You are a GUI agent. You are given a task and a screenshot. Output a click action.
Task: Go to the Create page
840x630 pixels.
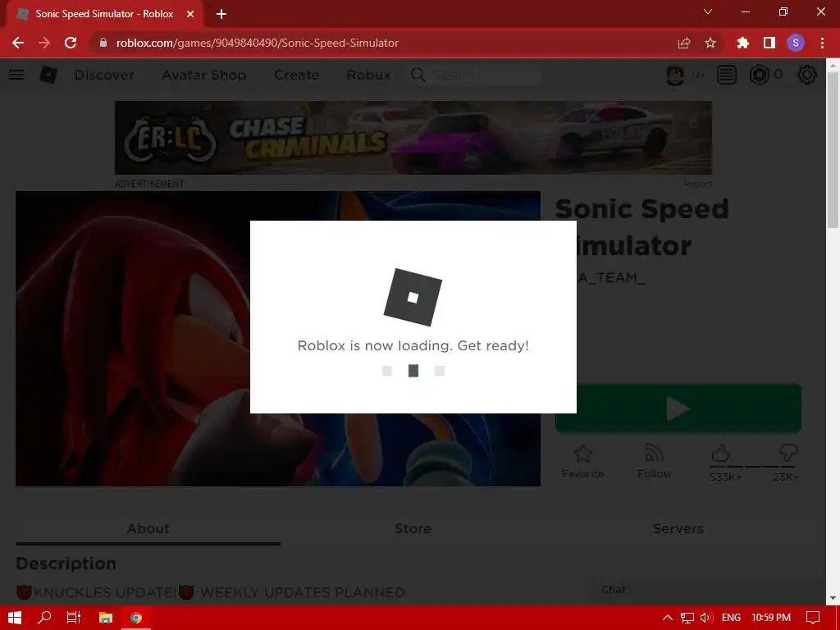pos(296,75)
